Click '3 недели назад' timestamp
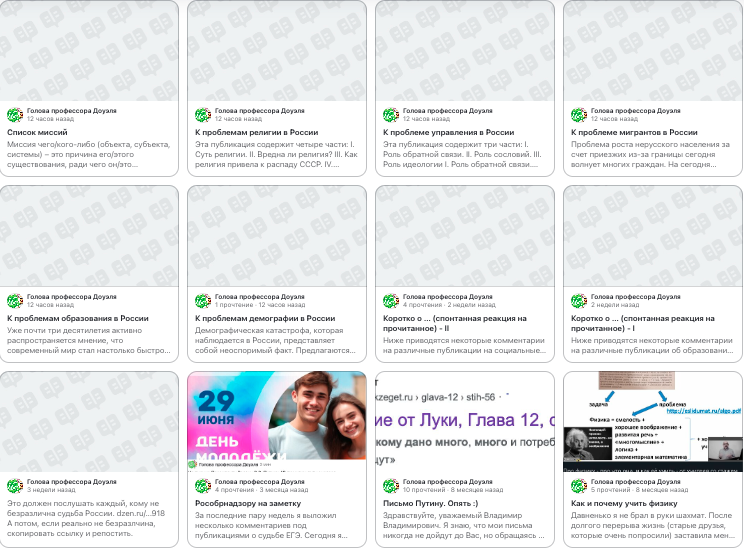Screen dimensions: 744x550 coord(51,490)
